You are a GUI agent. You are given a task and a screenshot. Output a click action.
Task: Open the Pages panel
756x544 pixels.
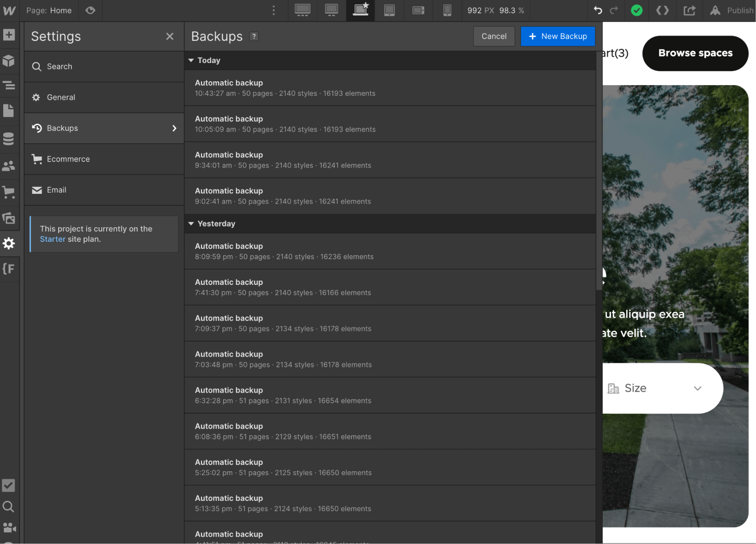[9, 111]
